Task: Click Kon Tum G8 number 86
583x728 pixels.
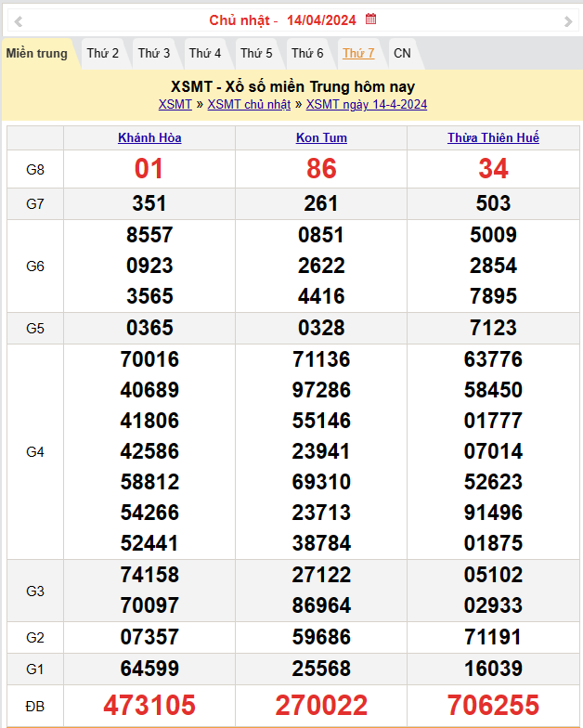Action: pyautogui.click(x=321, y=169)
